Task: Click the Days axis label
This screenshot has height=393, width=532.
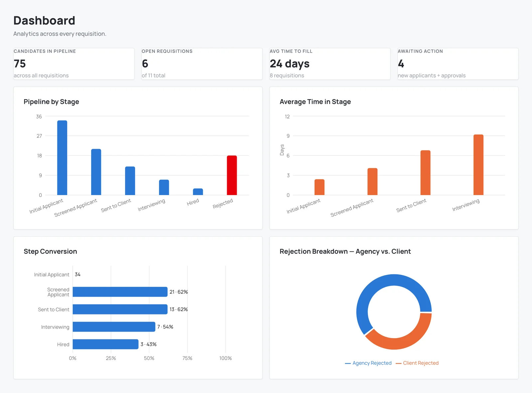Action: [x=282, y=150]
